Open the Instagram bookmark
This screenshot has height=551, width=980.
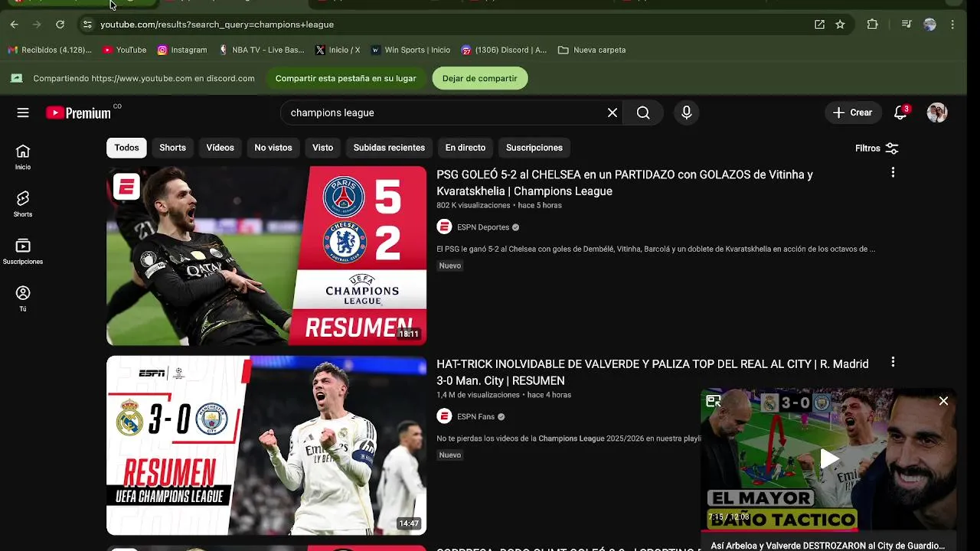tap(182, 50)
